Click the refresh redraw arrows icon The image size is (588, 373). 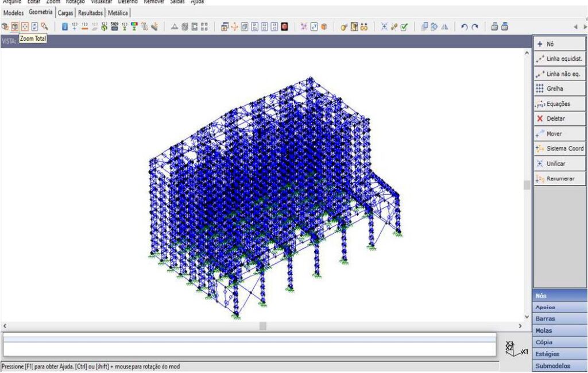point(34,26)
